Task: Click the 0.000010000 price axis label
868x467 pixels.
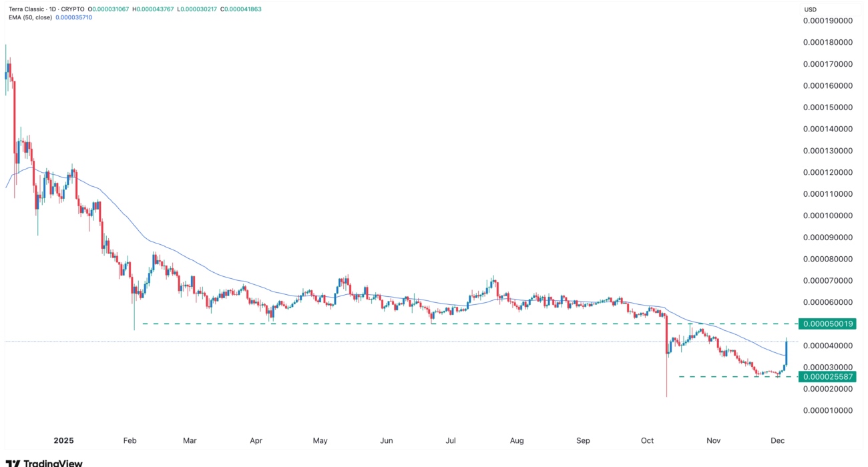Action: click(828, 410)
